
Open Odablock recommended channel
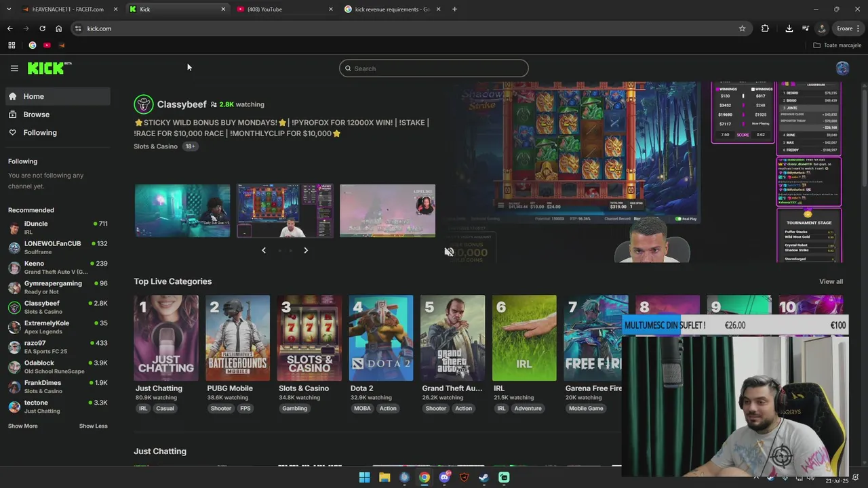[x=58, y=367]
